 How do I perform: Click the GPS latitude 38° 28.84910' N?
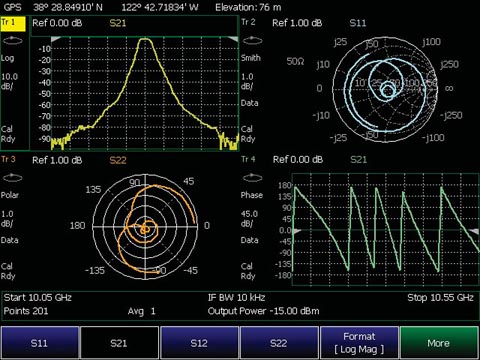[68, 7]
